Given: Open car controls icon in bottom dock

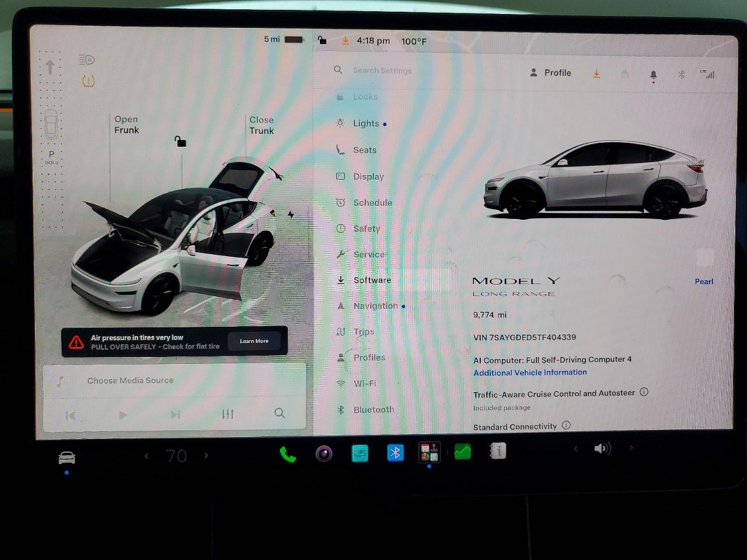Looking at the screenshot, I should coord(67,457).
